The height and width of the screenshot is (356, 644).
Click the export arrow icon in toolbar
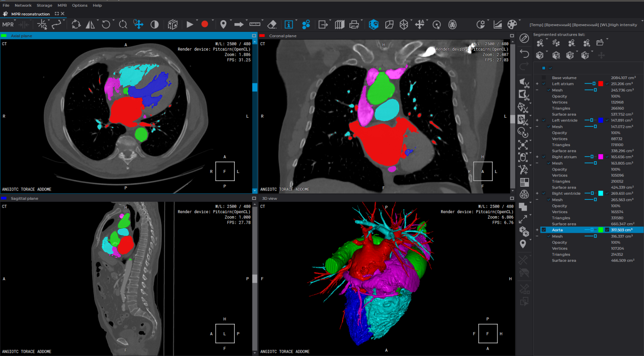point(323,25)
